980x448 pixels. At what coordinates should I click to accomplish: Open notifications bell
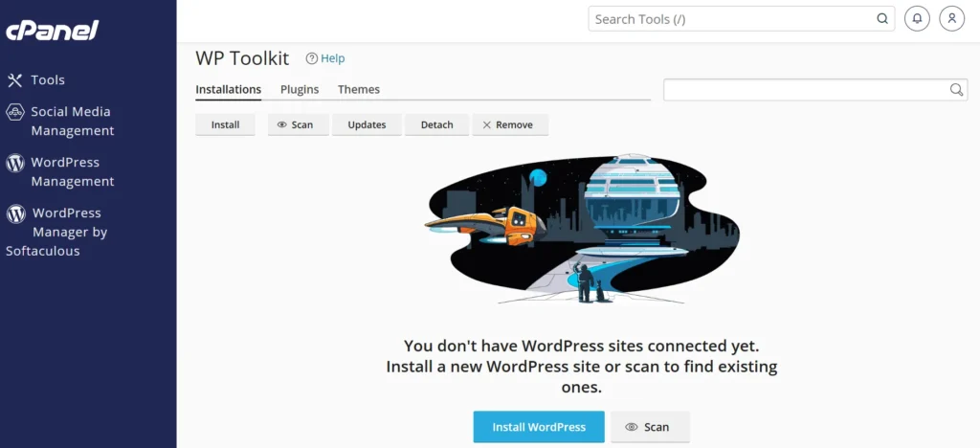917,19
